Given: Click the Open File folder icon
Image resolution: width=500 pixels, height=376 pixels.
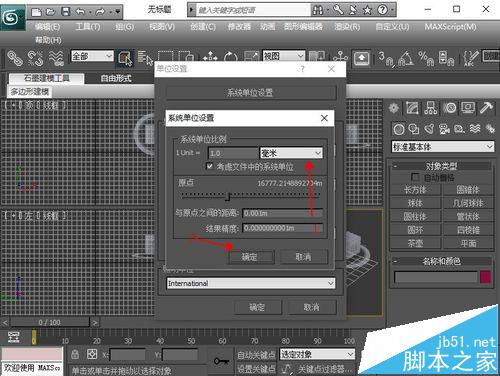Looking at the screenshot, I should [x=51, y=12].
